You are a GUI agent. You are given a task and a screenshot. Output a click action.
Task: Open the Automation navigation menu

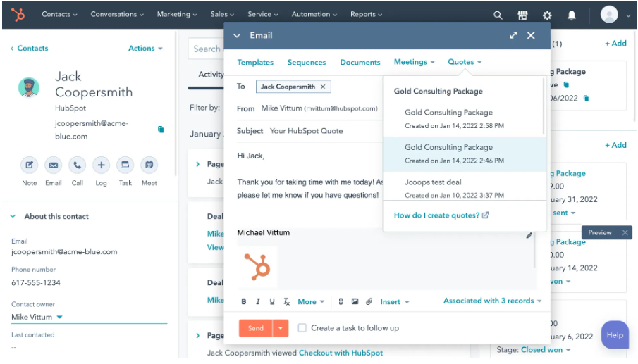click(314, 14)
